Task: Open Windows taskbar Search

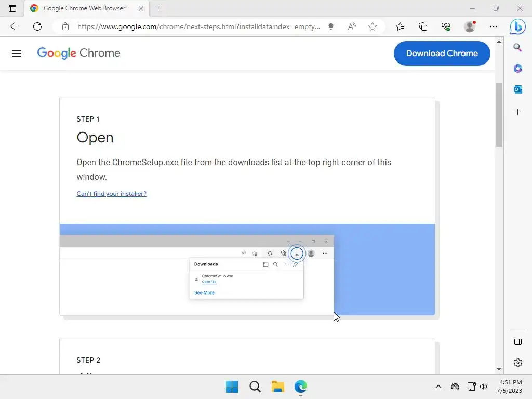Action: (x=255, y=387)
